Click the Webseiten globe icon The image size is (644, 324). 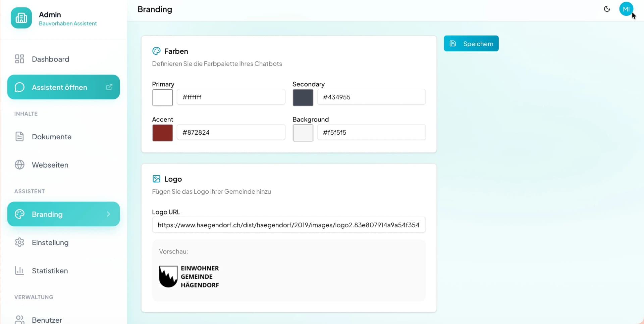19,165
